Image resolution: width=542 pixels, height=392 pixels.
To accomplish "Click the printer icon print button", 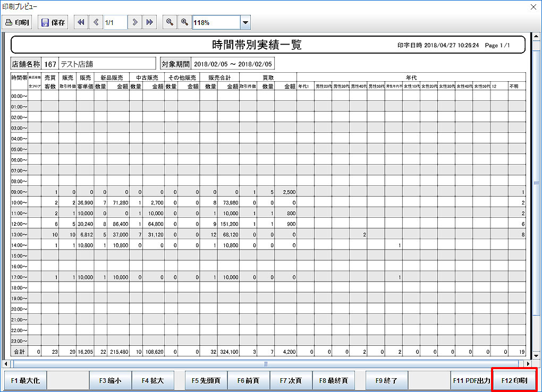I will (x=18, y=22).
